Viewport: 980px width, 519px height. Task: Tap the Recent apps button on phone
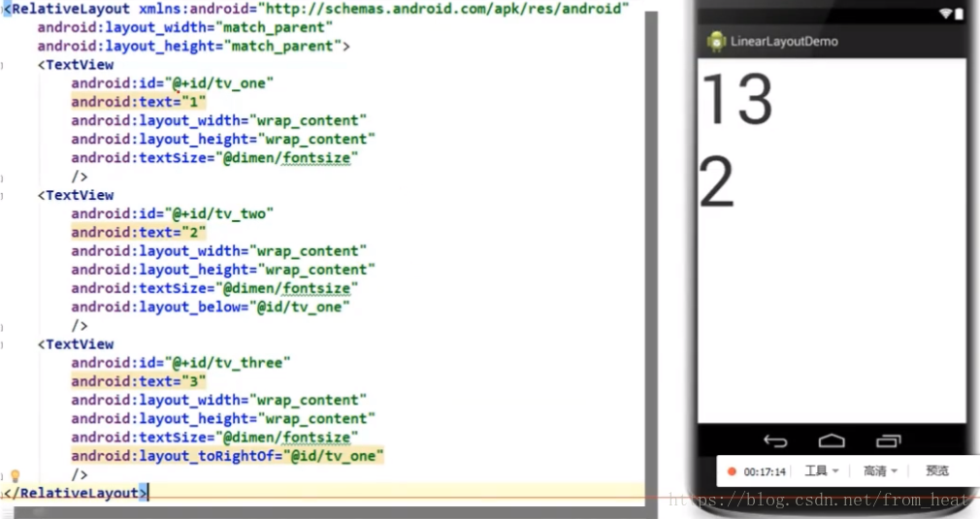coord(888,441)
